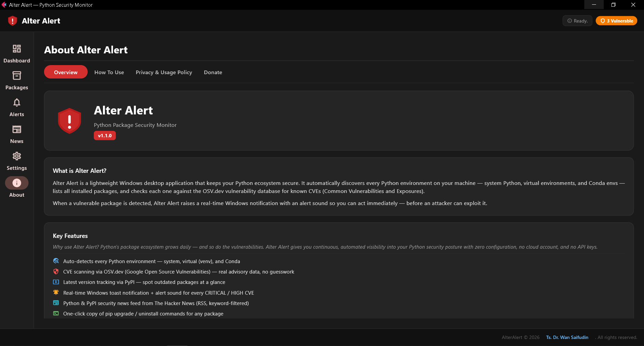Click the red shield in the app card

point(69,120)
